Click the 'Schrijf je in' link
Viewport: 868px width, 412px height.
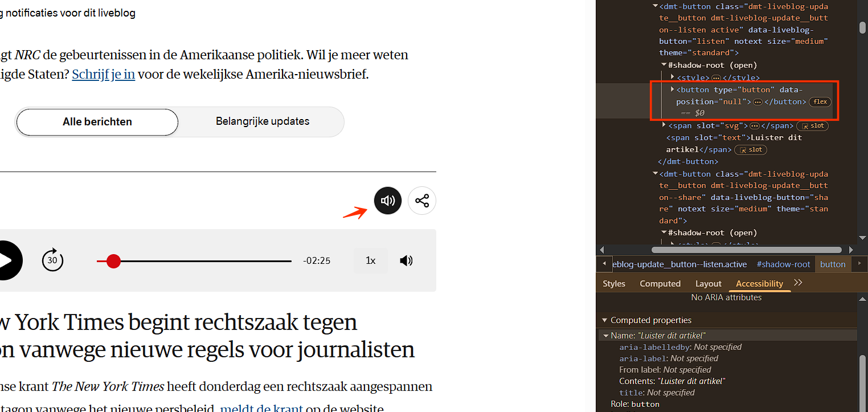pyautogui.click(x=103, y=75)
